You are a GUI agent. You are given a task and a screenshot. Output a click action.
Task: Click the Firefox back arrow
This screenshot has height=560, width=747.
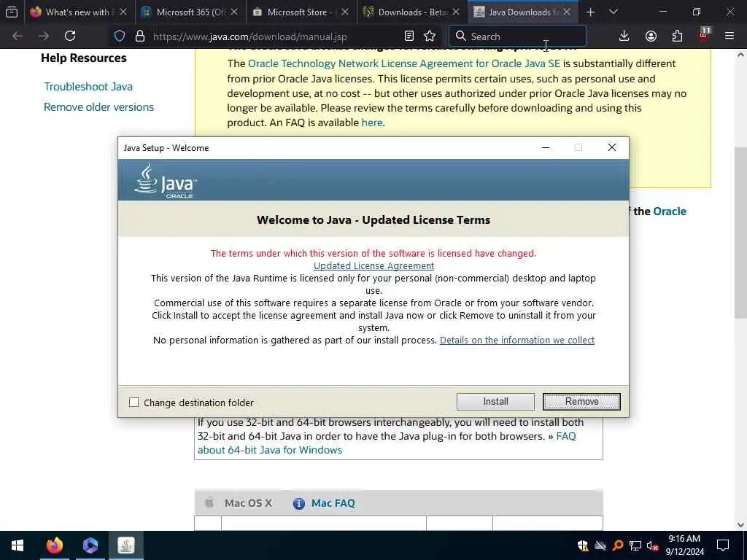[x=18, y=36]
